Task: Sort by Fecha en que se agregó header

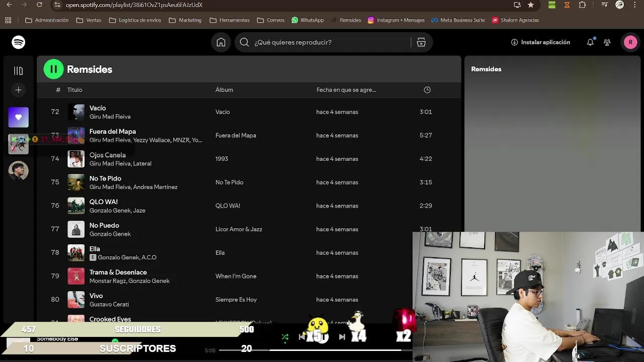Action: pyautogui.click(x=346, y=90)
